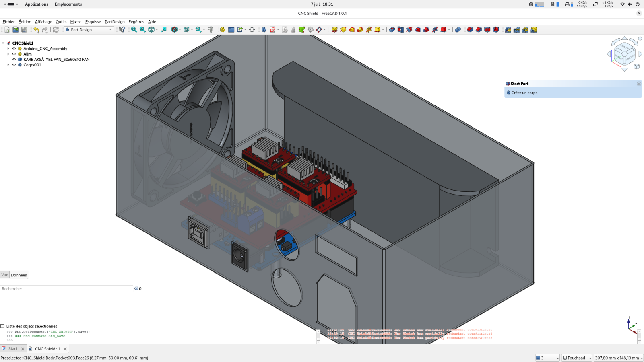Click the Revolution tool icon
This screenshot has width=644, height=362.
[343, 29]
